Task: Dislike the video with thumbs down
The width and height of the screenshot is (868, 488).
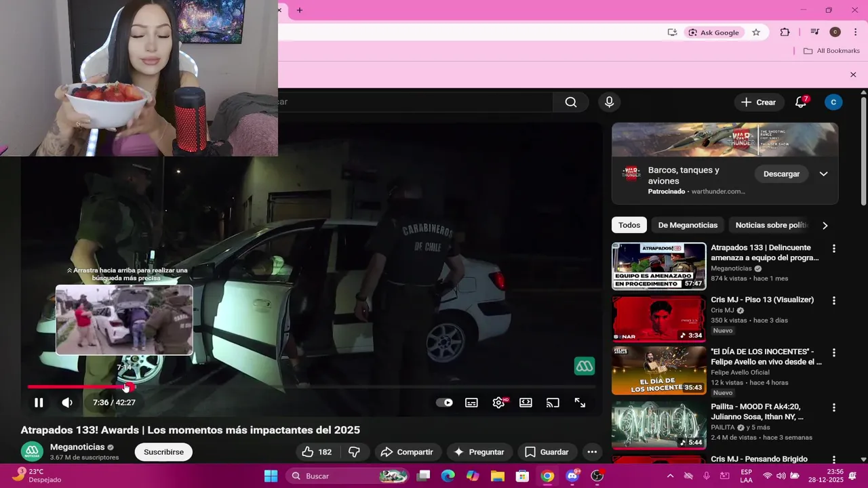Action: click(x=354, y=452)
